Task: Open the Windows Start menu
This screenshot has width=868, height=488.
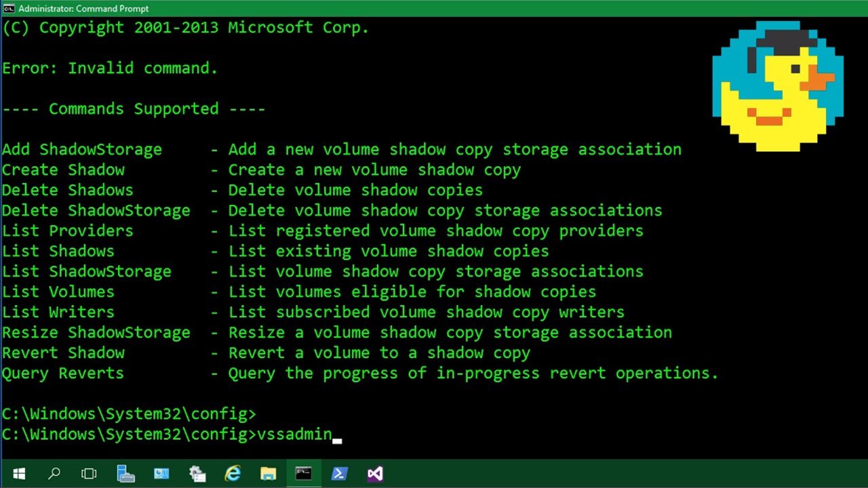Action: coord(18,474)
